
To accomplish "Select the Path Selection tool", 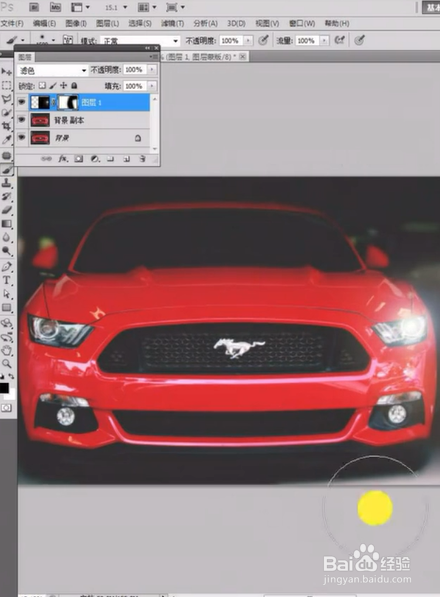I will (6, 294).
